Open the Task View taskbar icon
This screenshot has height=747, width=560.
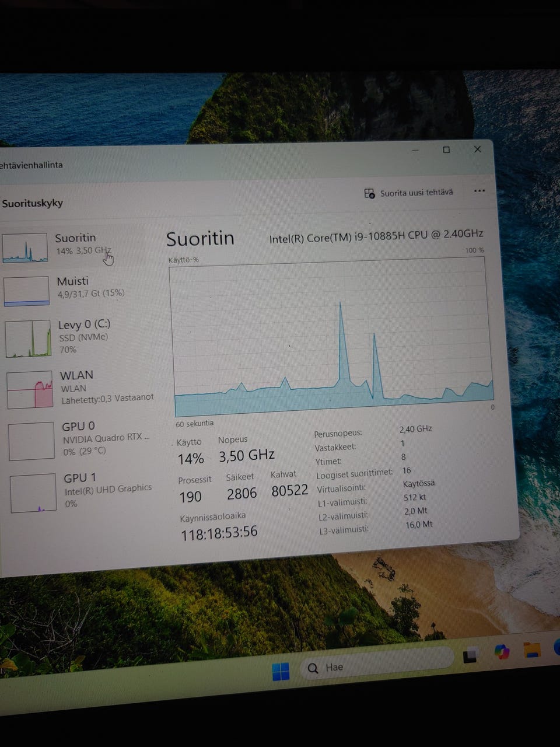click(471, 656)
